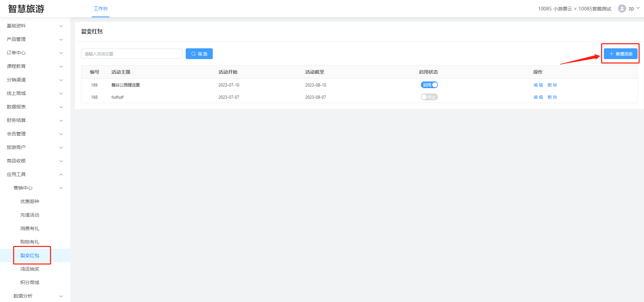Viewport: 644px width, 302px height.
Task: Click the 新增活动 button
Action: 620,54
